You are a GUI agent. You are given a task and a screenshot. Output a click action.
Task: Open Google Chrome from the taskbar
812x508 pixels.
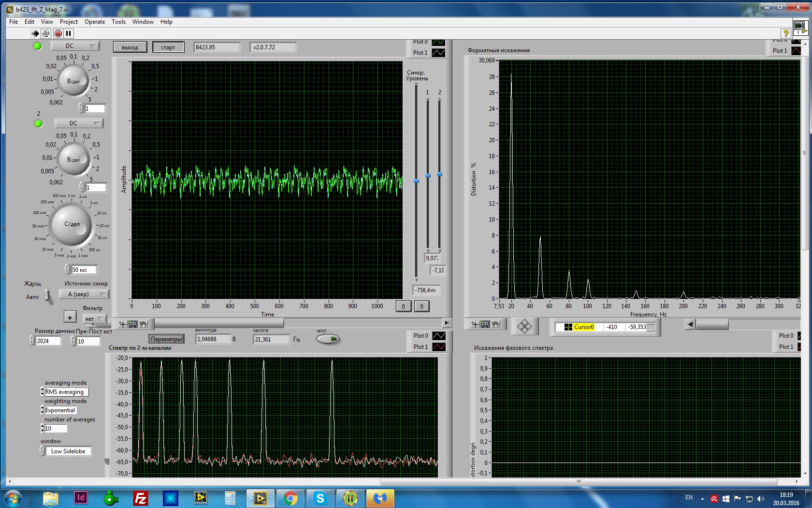coord(290,498)
